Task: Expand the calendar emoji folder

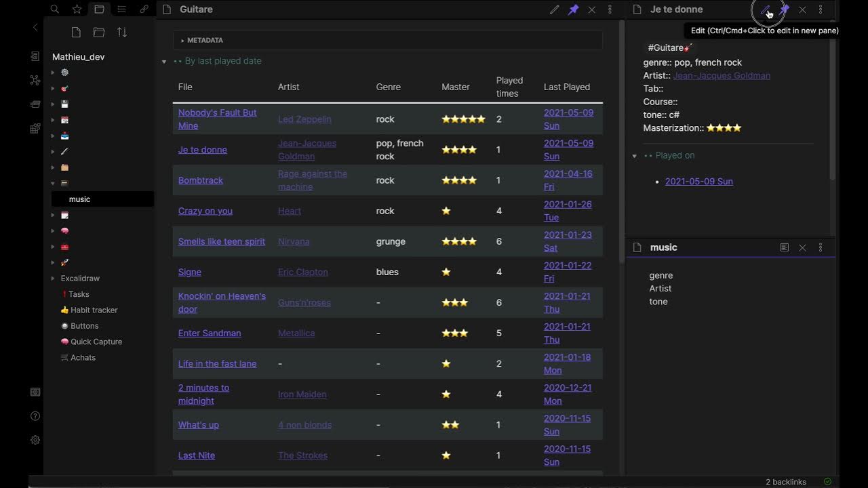Action: pyautogui.click(x=53, y=120)
